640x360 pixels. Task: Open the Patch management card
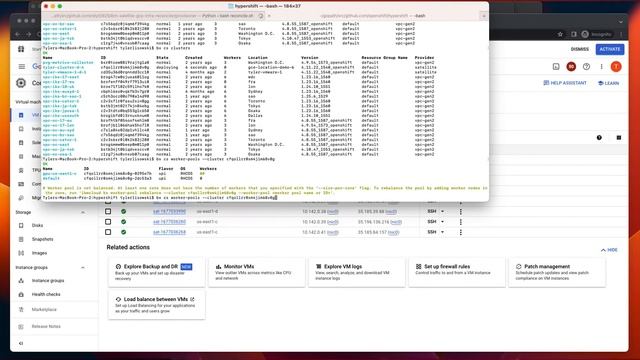point(557,272)
